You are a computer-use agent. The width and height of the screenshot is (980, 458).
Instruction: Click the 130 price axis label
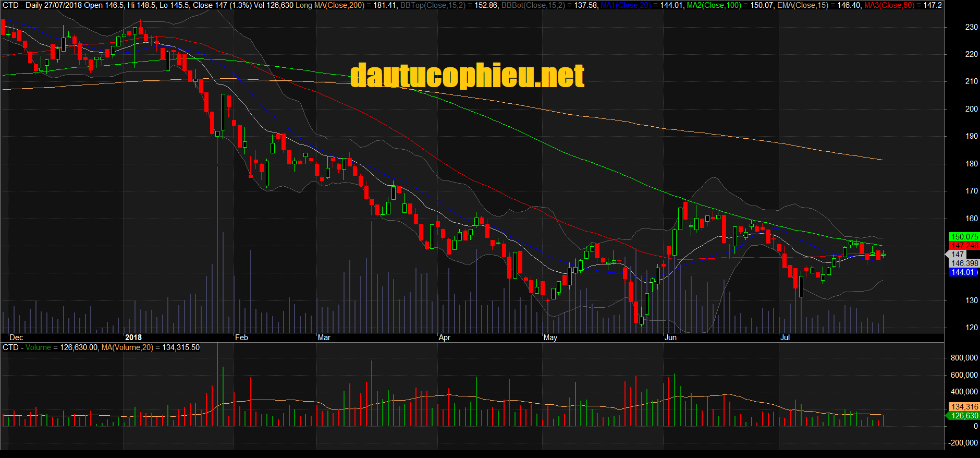click(972, 300)
